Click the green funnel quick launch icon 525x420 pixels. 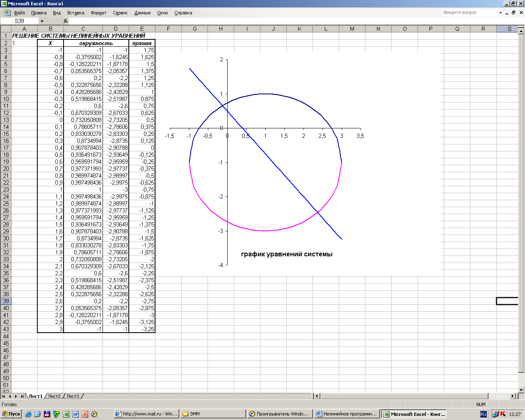pos(57,414)
